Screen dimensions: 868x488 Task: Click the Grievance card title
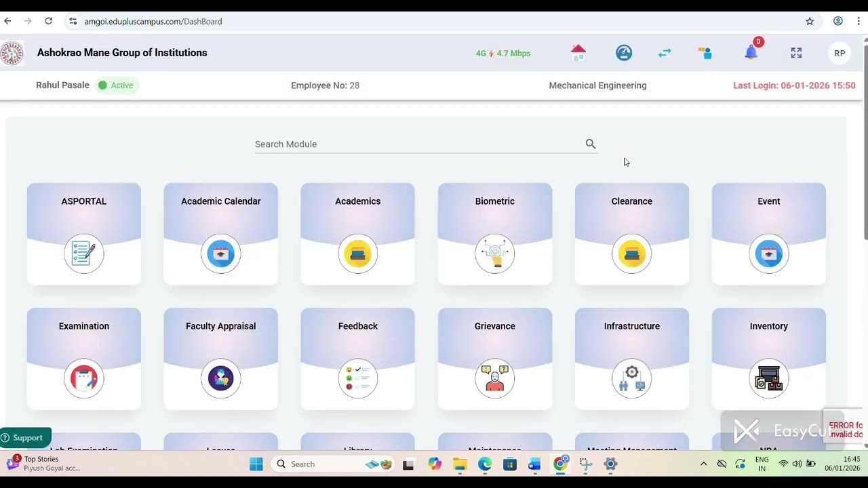point(495,326)
